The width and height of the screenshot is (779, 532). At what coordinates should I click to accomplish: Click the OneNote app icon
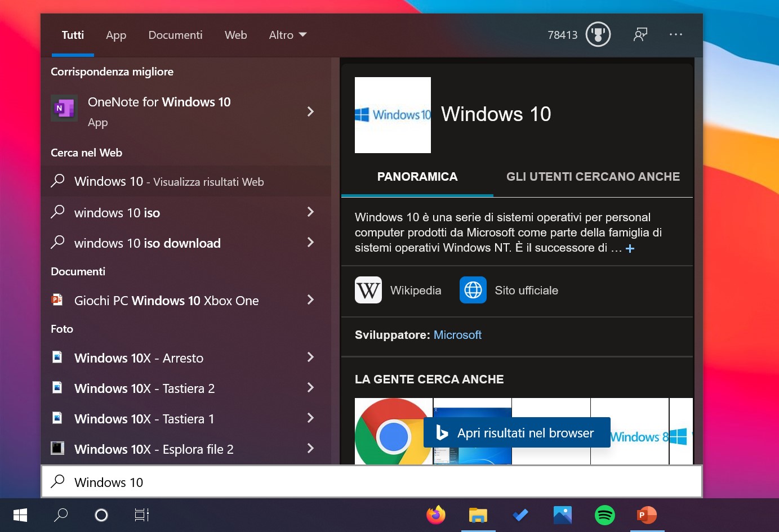64,108
